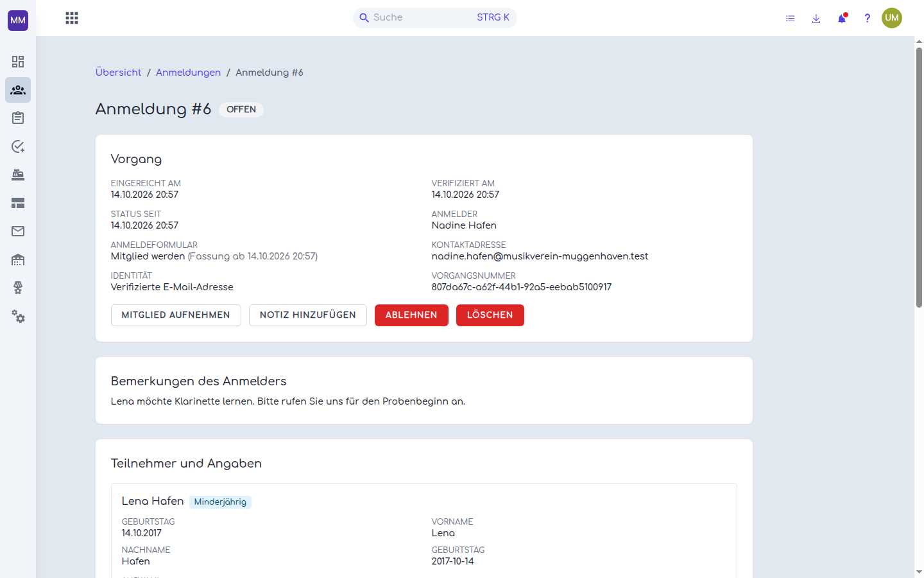The width and height of the screenshot is (924, 578).
Task: Open the settings gears icon in sidebar
Action: pos(18,316)
